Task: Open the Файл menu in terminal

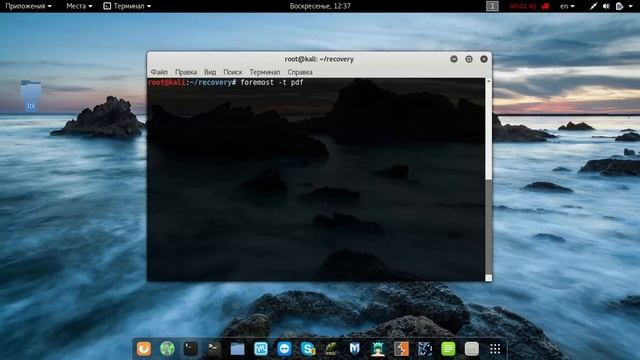Action: [x=159, y=72]
